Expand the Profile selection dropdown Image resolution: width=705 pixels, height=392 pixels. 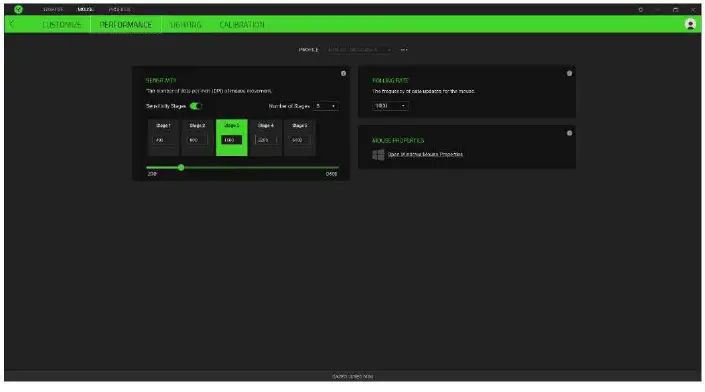[359, 49]
